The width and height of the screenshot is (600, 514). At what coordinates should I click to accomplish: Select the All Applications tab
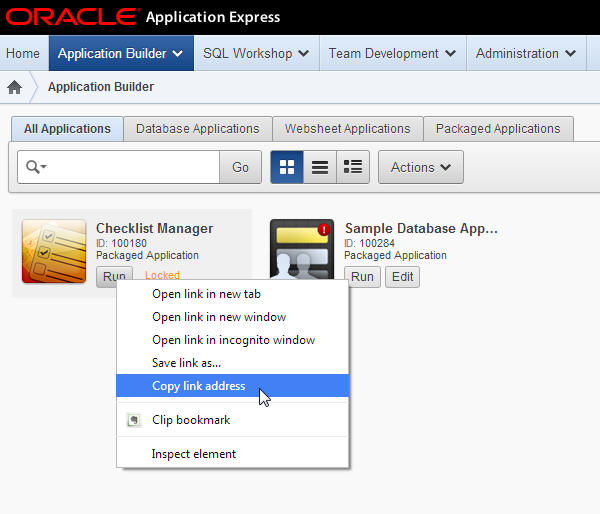[67, 129]
